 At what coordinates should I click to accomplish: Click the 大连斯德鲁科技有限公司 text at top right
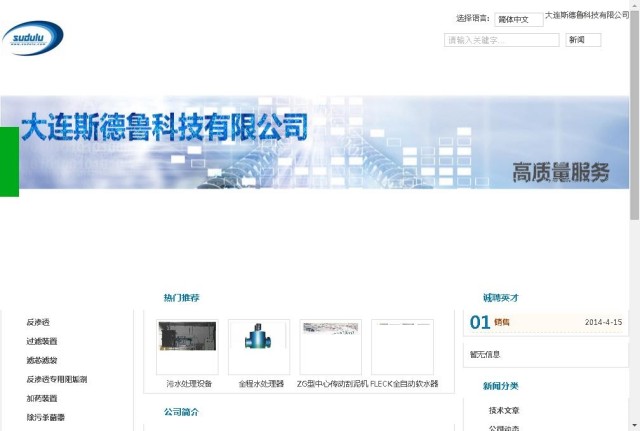click(587, 15)
